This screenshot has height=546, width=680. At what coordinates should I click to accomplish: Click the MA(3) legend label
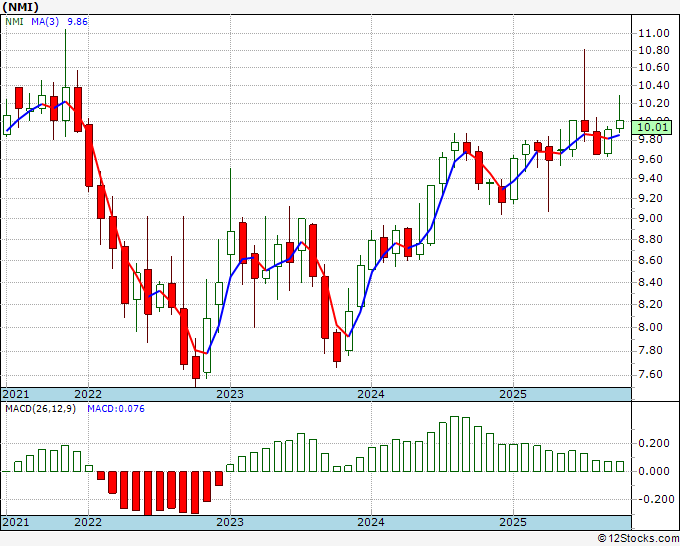[x=45, y=21]
